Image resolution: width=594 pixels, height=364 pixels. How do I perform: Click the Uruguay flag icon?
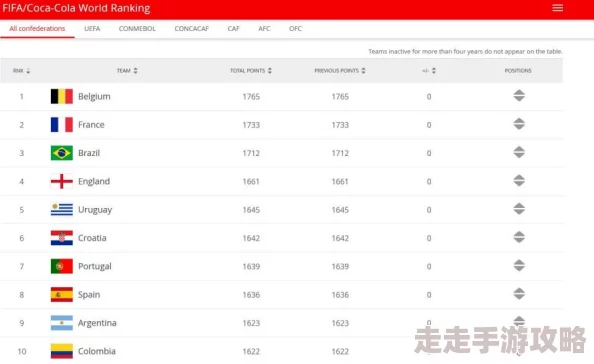tap(62, 209)
